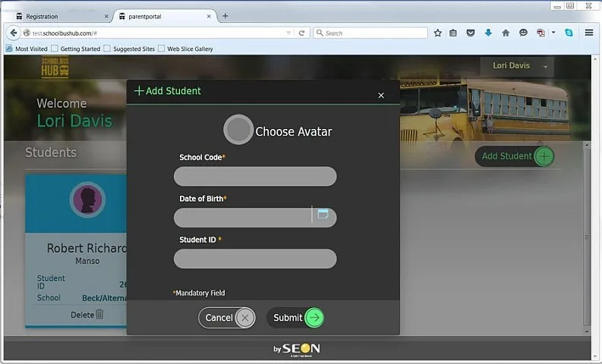The image size is (602, 364).
Task: Click the trash can icon beside Delete
Action: point(99,314)
